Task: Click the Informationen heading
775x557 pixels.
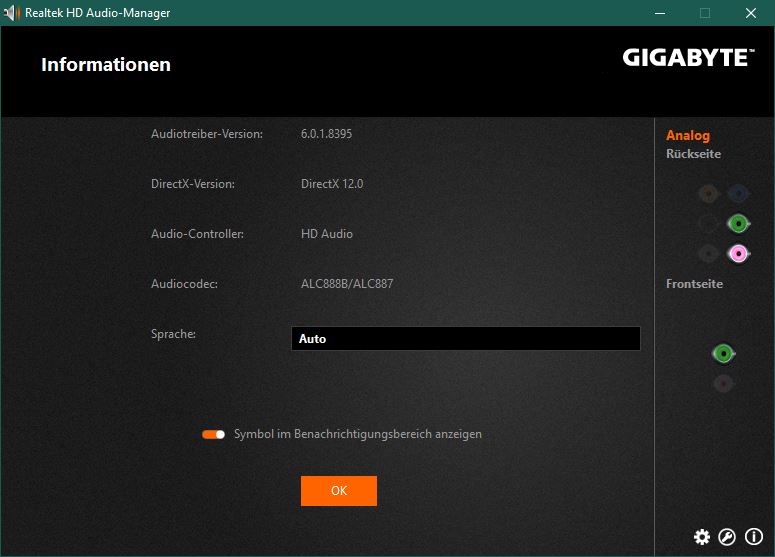Action: pyautogui.click(x=106, y=65)
